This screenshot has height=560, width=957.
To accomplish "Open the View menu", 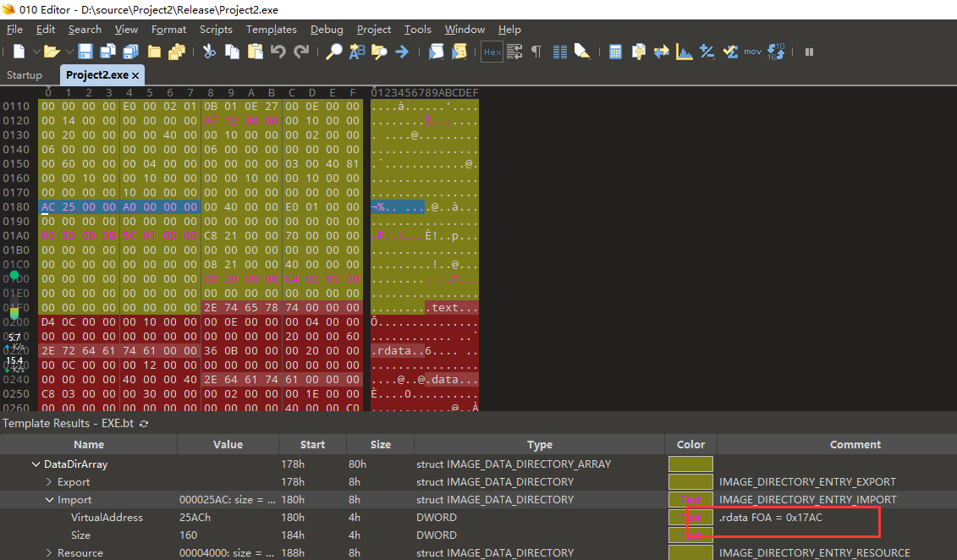I will 126,30.
